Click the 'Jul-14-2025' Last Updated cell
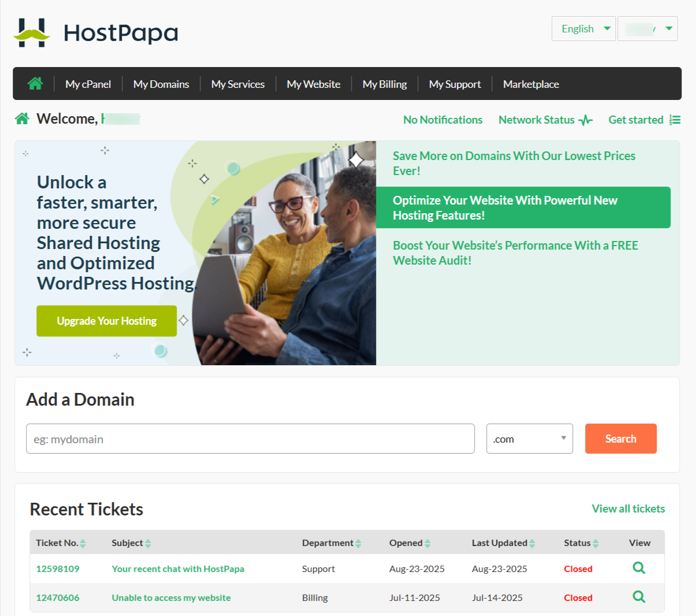 pos(497,598)
